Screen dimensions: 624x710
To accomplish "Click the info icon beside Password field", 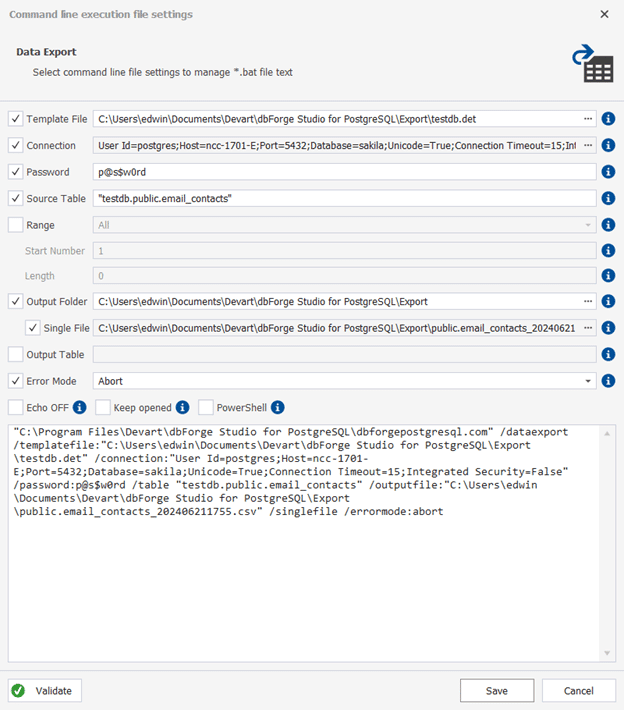I will tap(608, 172).
